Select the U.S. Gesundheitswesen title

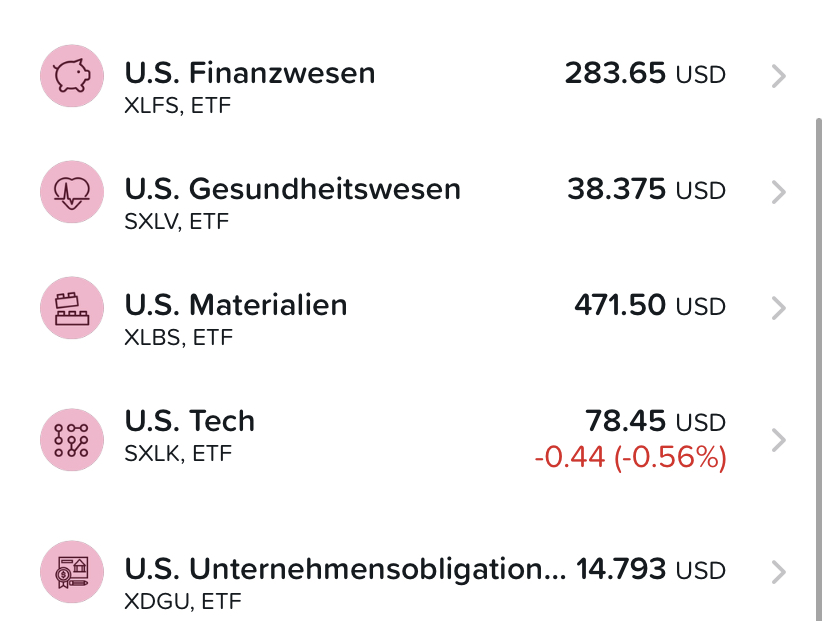pos(293,189)
